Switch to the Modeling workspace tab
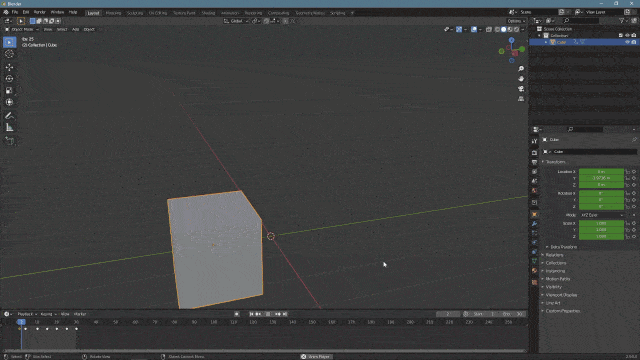 pos(113,13)
